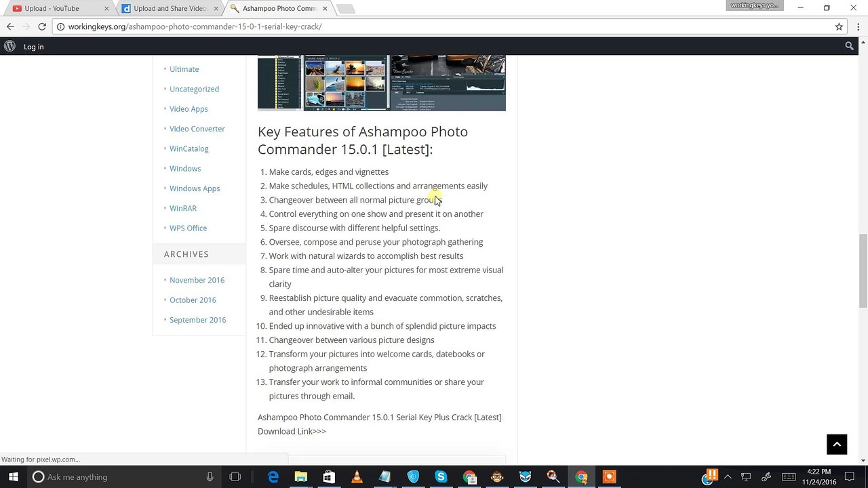
Task: Open a new browser tab
Action: (x=345, y=9)
